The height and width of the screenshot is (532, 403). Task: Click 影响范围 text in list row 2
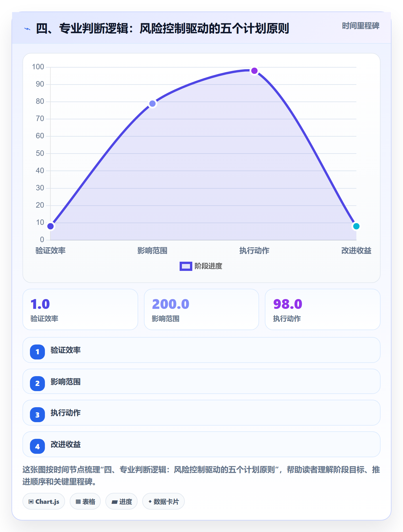pyautogui.click(x=66, y=382)
